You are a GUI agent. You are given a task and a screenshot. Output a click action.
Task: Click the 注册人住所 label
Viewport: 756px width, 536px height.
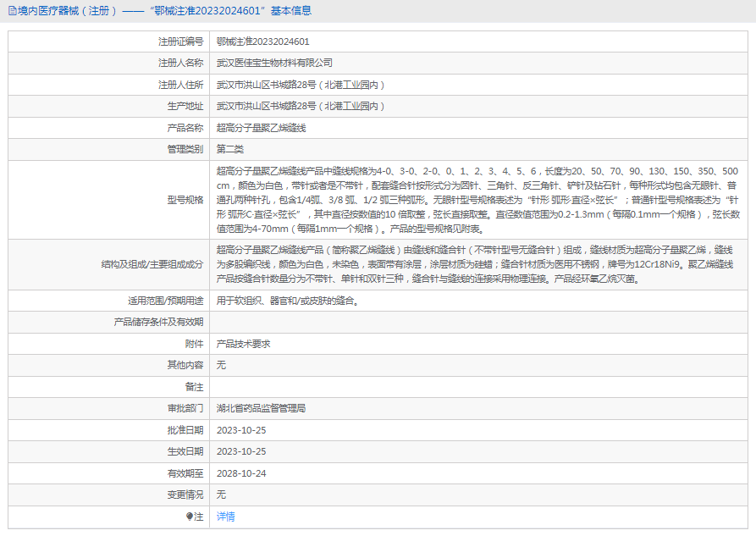[181, 85]
